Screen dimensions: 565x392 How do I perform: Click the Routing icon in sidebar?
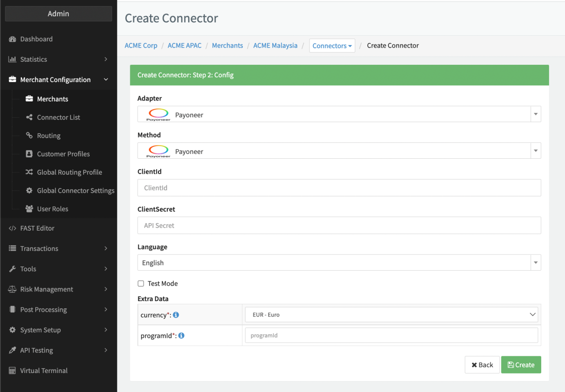pyautogui.click(x=29, y=136)
